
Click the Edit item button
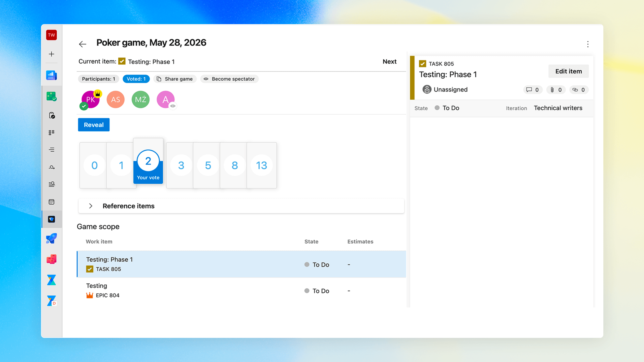pos(569,71)
